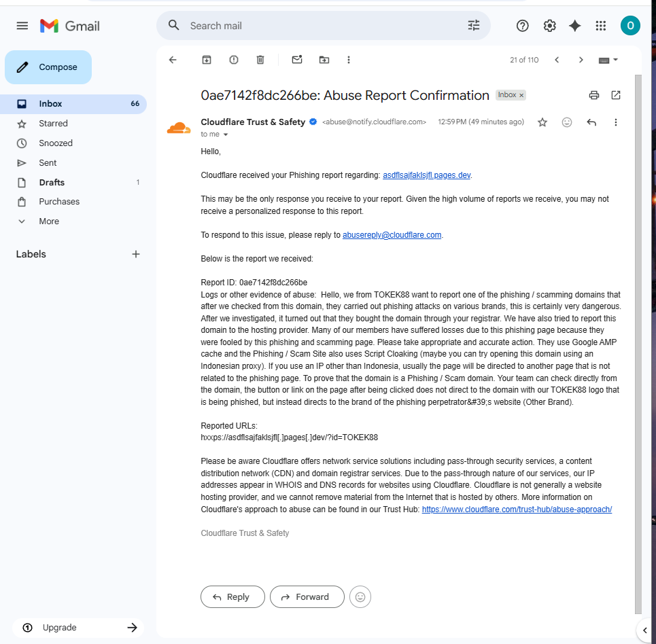Click the Move to folder icon
The height and width of the screenshot is (644, 656).
click(324, 60)
